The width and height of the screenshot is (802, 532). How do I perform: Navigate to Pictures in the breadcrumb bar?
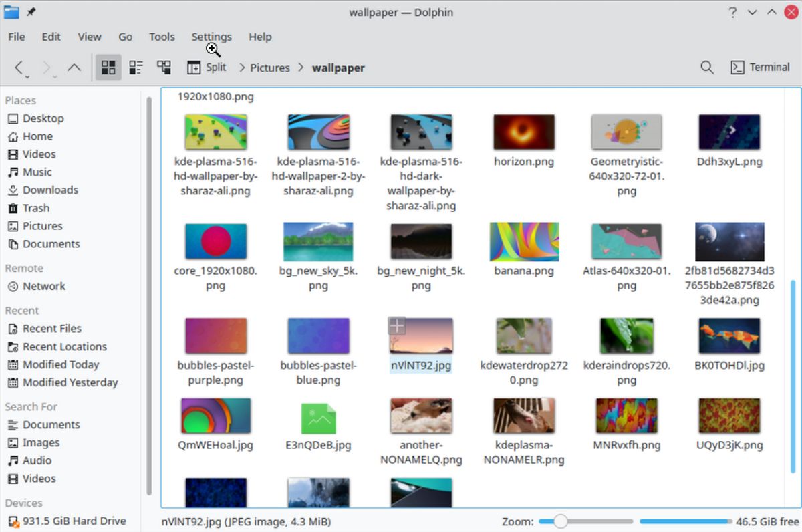tap(269, 68)
